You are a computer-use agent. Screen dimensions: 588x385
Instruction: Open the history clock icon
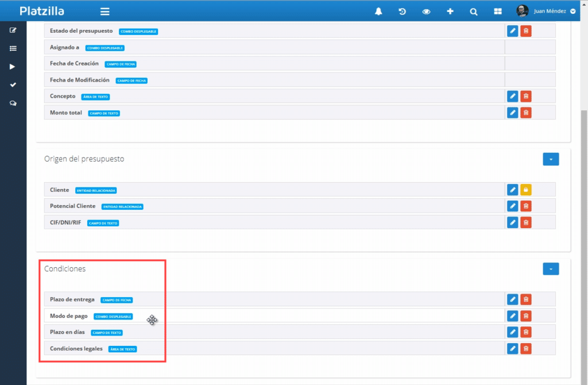[x=402, y=11]
